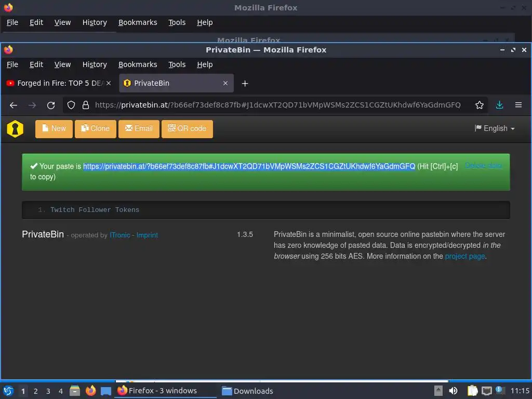The height and width of the screenshot is (399, 532).
Task: Click the PrivateBin footer heading
Action: (43, 234)
